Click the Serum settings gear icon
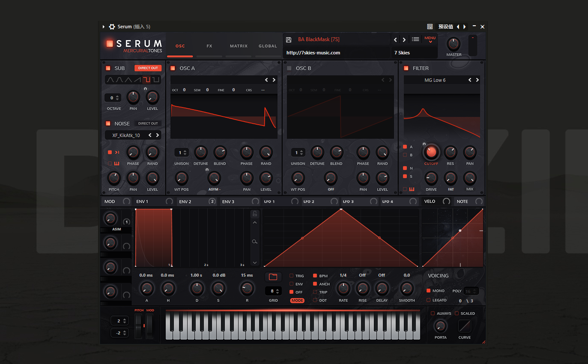Viewport: 588px width, 364px height. 112,26
